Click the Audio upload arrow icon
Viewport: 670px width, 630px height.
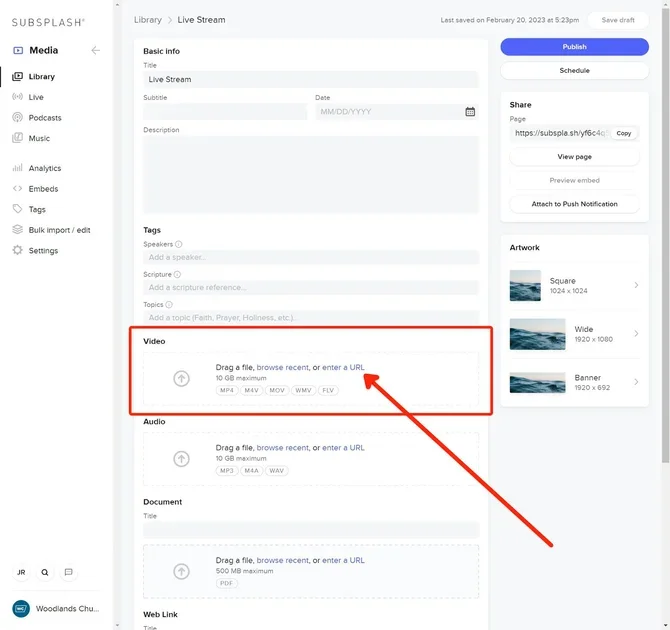pyautogui.click(x=181, y=459)
